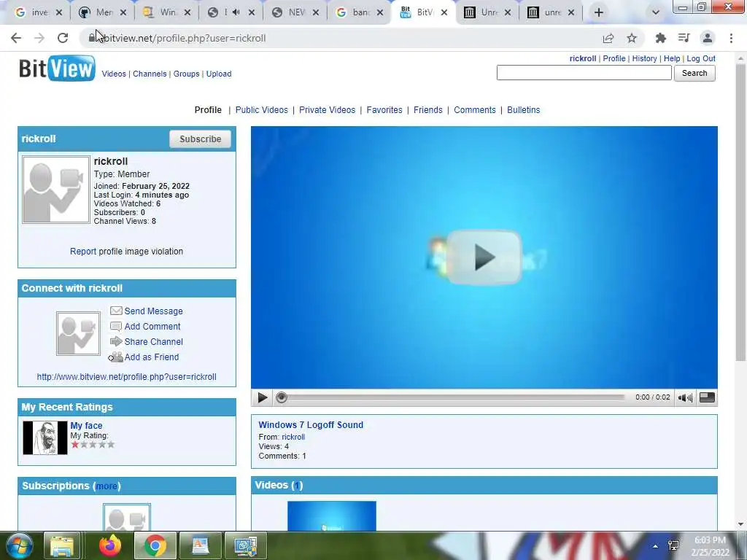Click the page vertical scrollbar
747x560 pixels.
click(x=740, y=212)
